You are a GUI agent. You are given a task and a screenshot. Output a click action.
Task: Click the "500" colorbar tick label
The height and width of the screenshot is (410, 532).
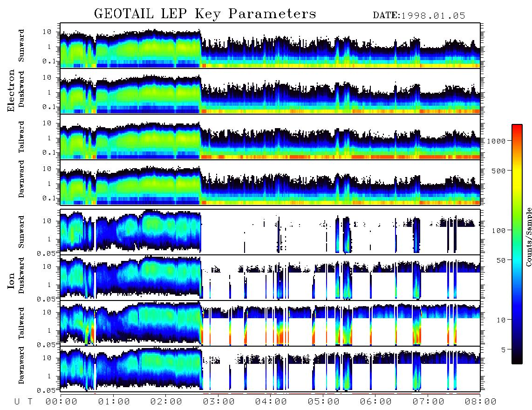click(x=499, y=171)
